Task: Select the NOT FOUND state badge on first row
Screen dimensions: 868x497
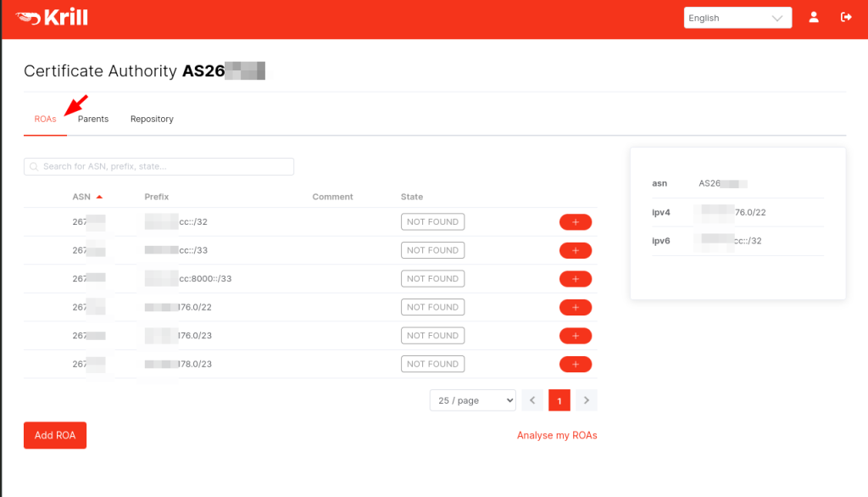Action: (x=432, y=221)
